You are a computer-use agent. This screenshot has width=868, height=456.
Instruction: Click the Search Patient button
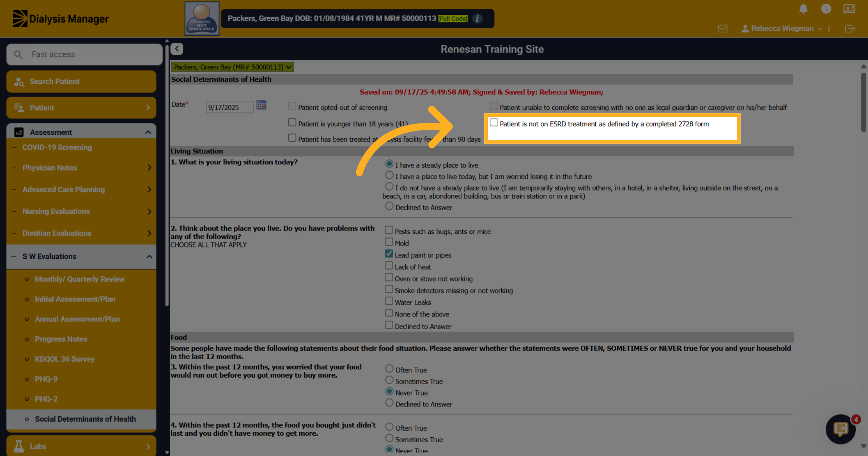click(x=81, y=82)
